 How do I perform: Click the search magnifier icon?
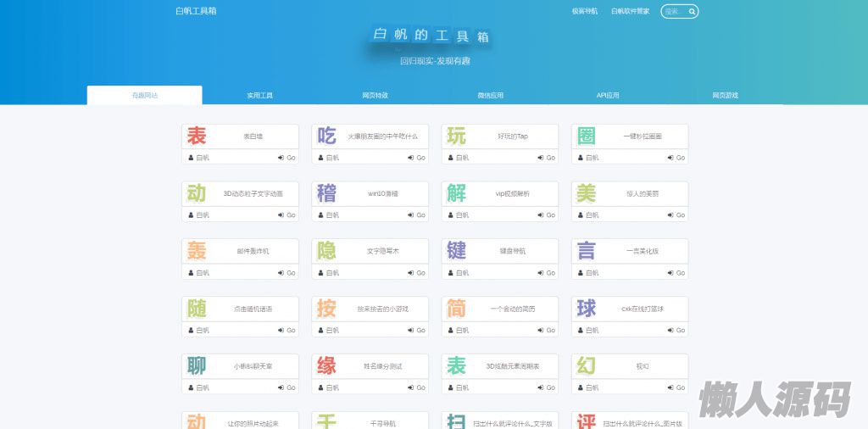pos(693,12)
